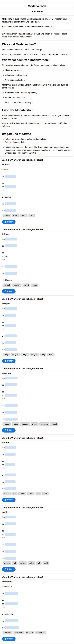Choose the "müsst" word chip
Image resolution: width=74 pixels, height=644 pixels.
[x=7, y=424]
